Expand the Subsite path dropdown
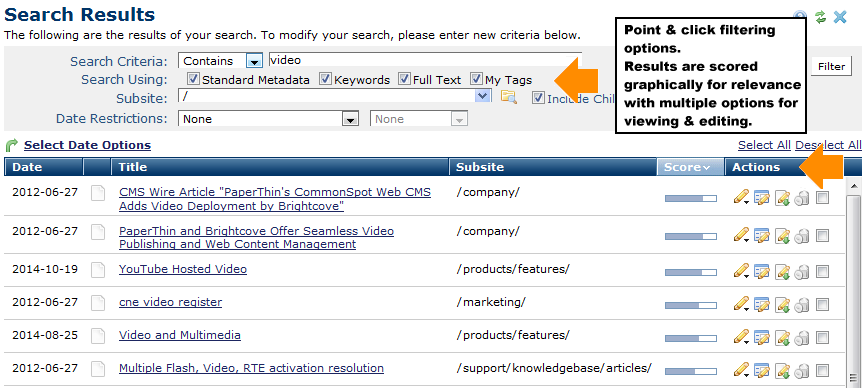The width and height of the screenshot is (867, 388). [483, 96]
